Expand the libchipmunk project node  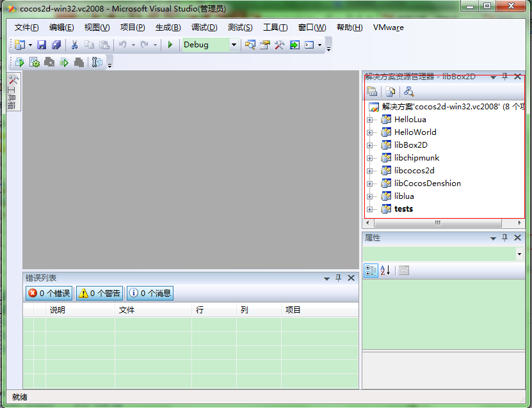pos(370,158)
